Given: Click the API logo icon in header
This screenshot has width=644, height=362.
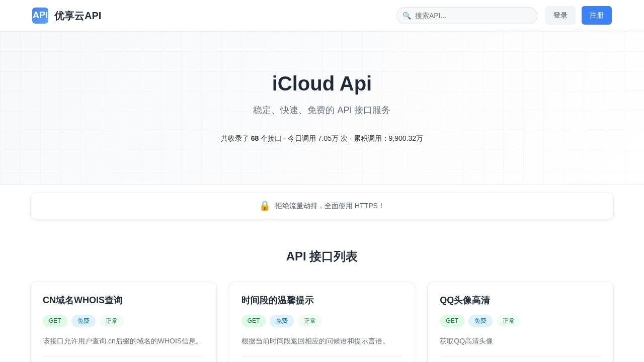Looking at the screenshot, I should [x=40, y=15].
